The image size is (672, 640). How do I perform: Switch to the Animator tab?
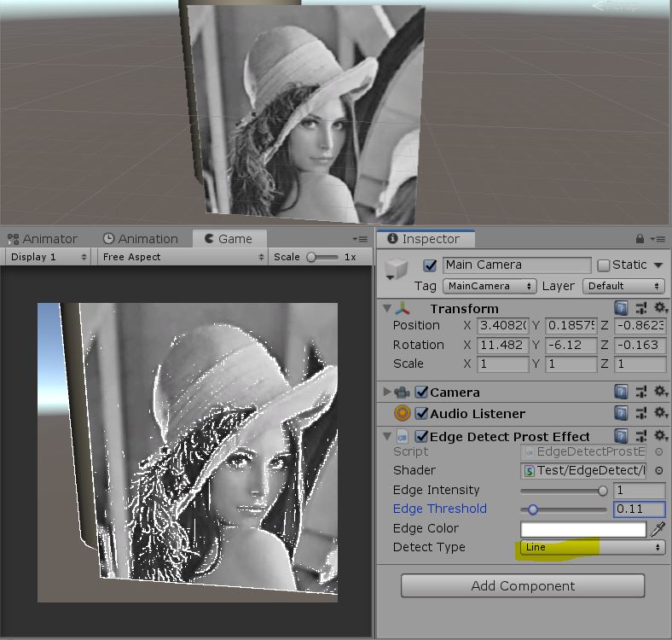tap(43, 239)
